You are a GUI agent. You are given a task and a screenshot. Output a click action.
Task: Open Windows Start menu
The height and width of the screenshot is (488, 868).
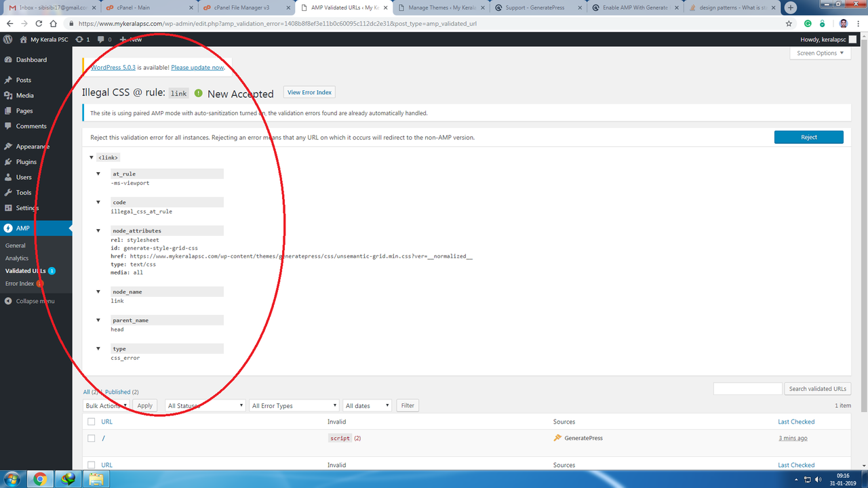tap(13, 479)
